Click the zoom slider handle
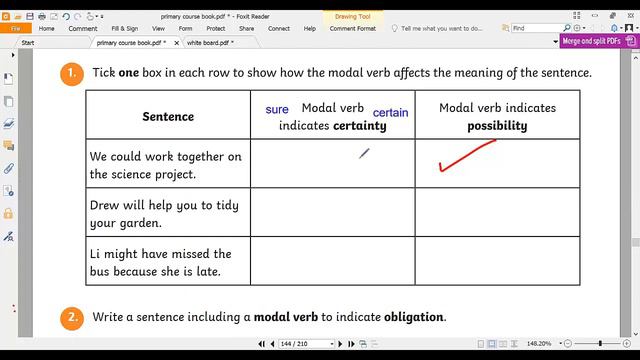 [600, 344]
